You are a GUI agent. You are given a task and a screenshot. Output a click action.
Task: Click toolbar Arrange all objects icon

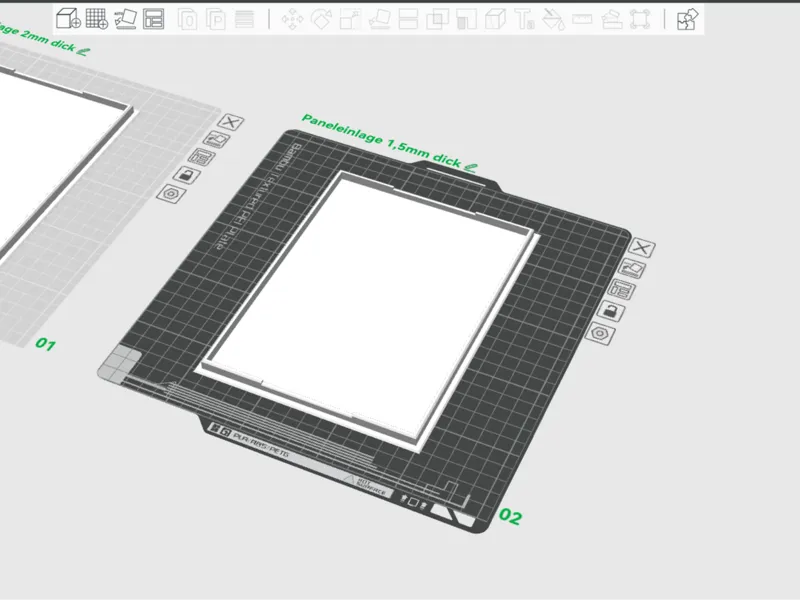pyautogui.click(x=154, y=19)
